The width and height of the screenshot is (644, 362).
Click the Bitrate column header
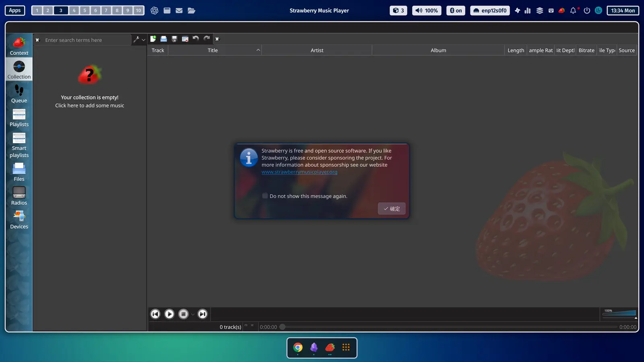point(586,50)
